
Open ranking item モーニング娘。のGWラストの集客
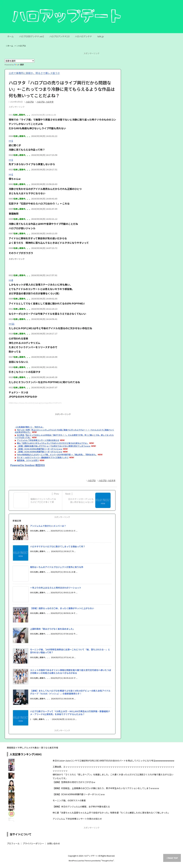69,801
